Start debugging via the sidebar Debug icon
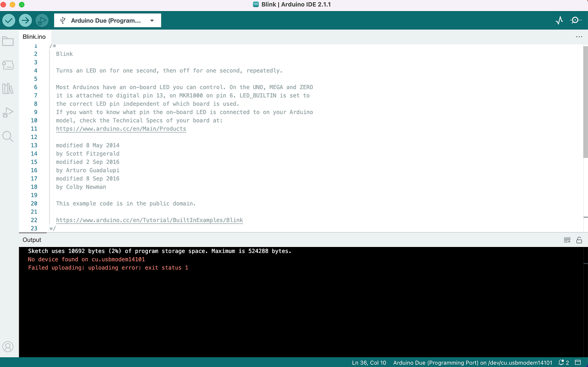 pos(8,112)
